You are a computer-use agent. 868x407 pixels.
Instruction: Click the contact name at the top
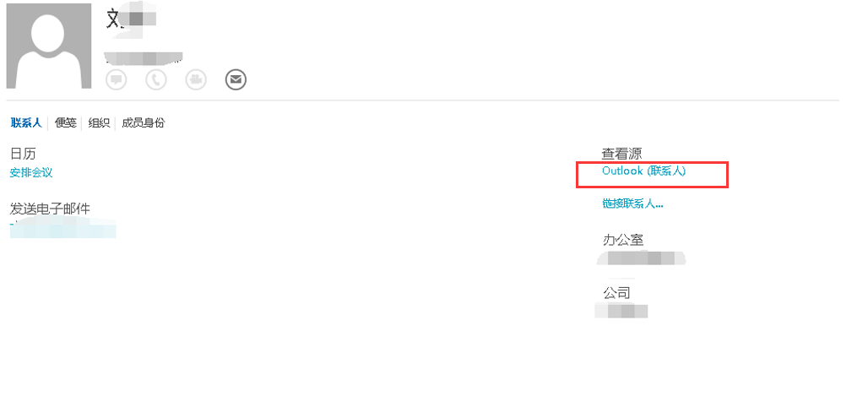pyautogui.click(x=131, y=19)
